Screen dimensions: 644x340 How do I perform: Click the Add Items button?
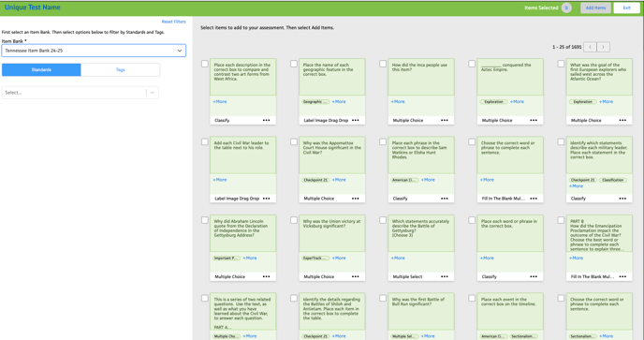pos(595,7)
